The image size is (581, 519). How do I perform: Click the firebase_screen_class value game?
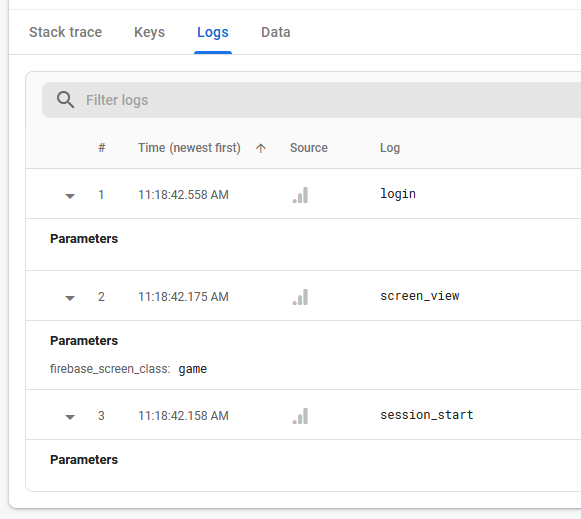(x=193, y=369)
